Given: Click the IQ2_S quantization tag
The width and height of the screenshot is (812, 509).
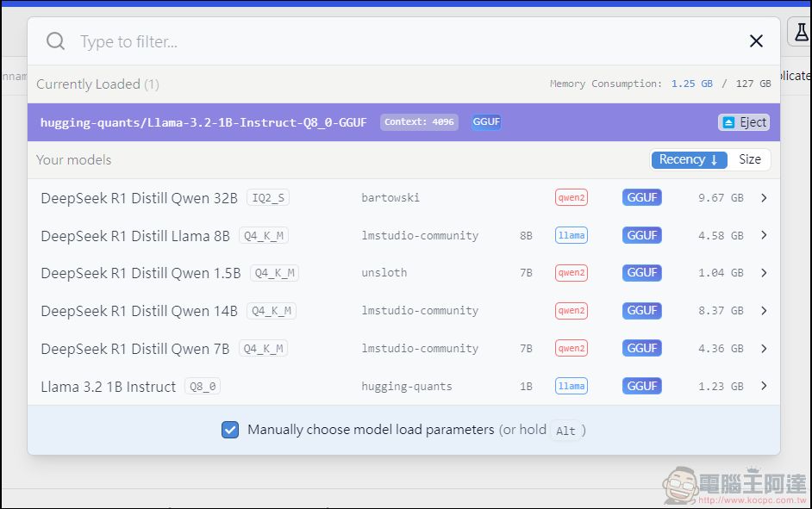Looking at the screenshot, I should (x=268, y=197).
